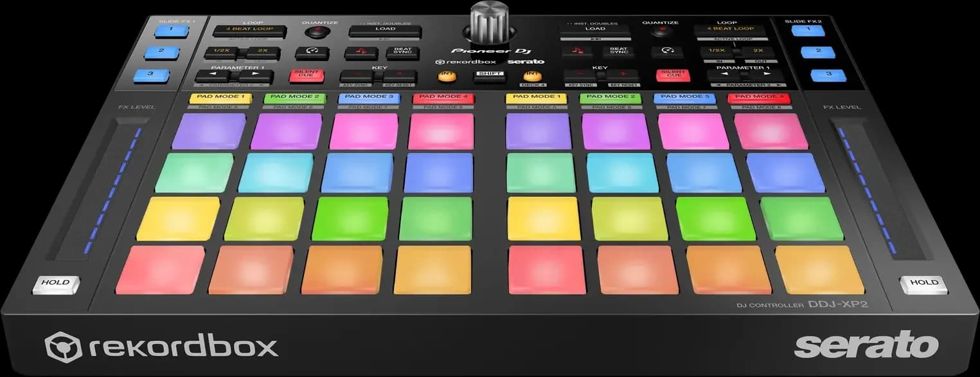Trigger Slide FX 2 button 1

click(808, 30)
